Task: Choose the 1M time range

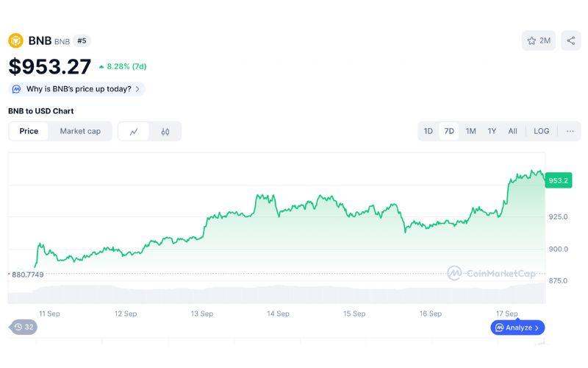Action: pos(470,131)
